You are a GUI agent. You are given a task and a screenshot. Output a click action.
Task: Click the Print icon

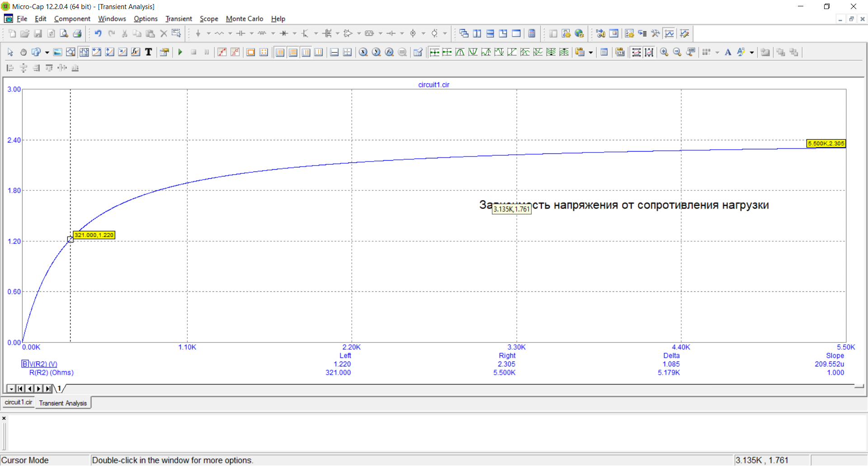pos(77,33)
